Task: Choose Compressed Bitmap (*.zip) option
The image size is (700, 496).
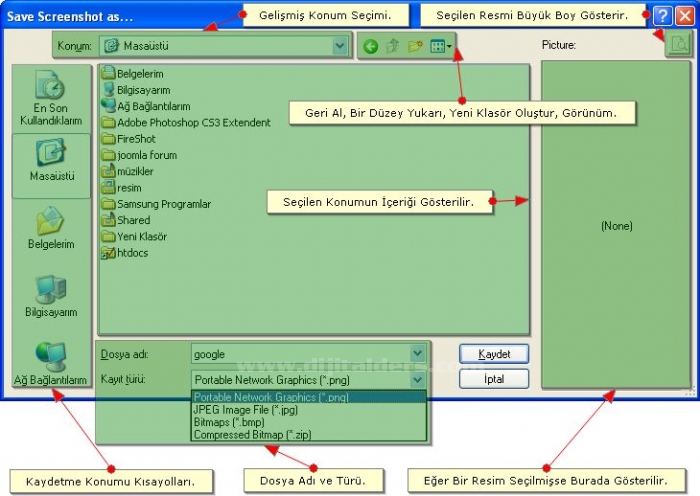Action: point(252,435)
